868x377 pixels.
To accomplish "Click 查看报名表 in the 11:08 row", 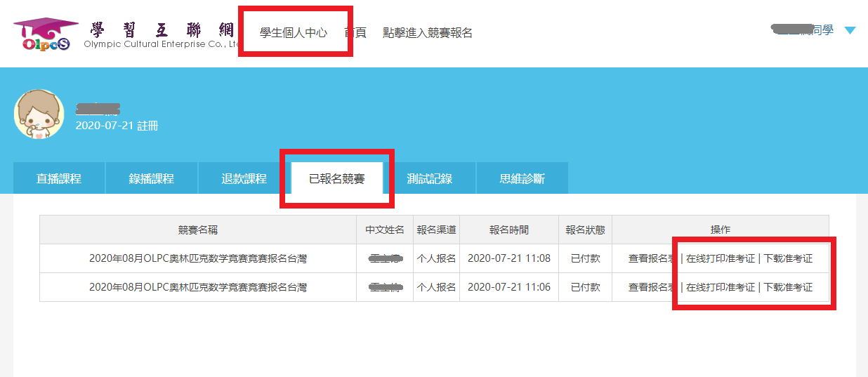I will 653,258.
